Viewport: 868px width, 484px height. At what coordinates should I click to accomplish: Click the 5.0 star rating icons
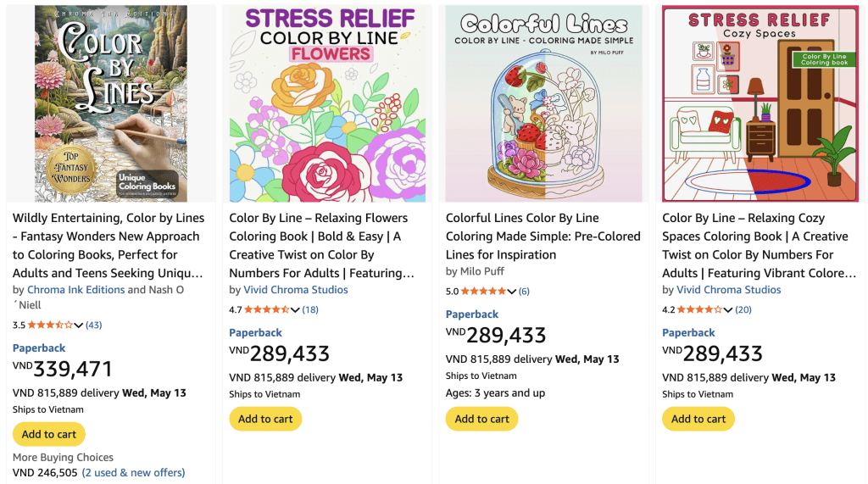[x=483, y=292]
